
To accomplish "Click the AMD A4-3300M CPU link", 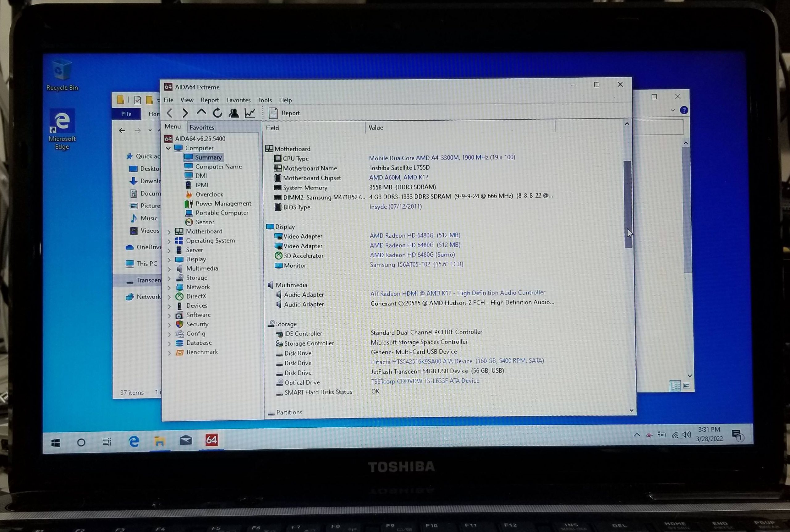I will 442,157.
